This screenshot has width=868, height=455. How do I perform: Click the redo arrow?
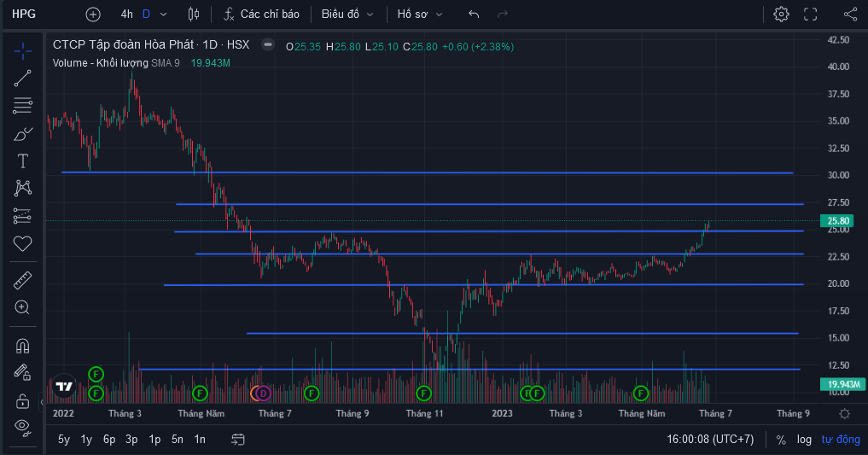503,15
